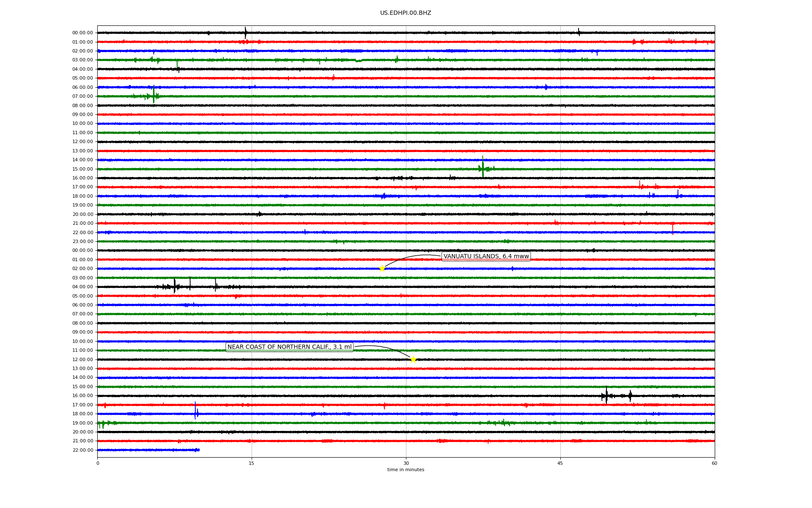Click the red downward spike on 21:00:00 trace
Viewport: 812px width, 508px height.
click(672, 228)
